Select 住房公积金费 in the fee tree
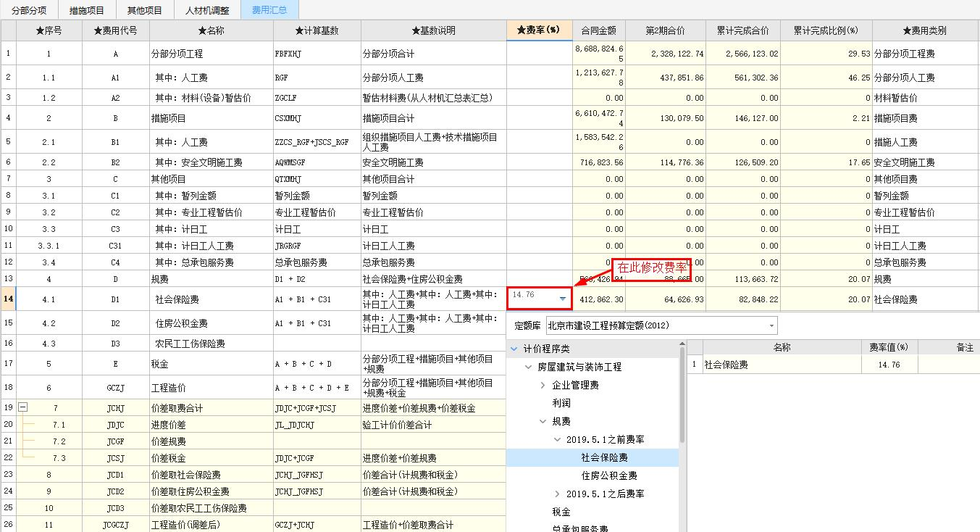980x532 pixels. (609, 475)
